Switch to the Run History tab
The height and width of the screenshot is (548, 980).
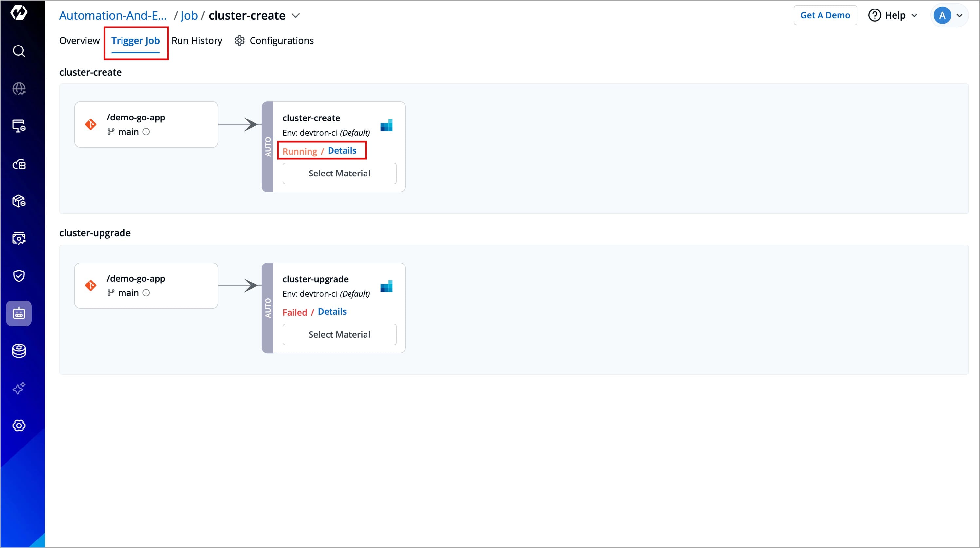197,41
